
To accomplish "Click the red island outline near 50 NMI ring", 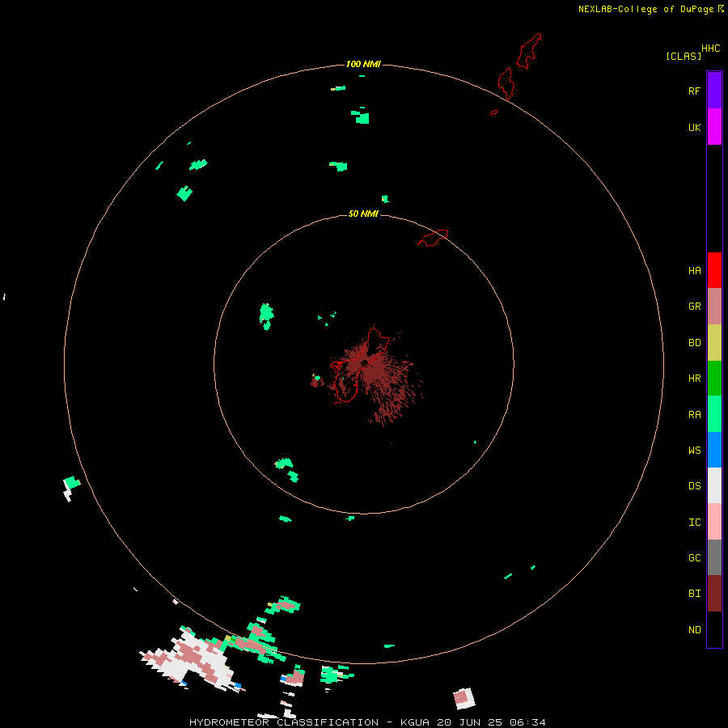I will pyautogui.click(x=434, y=238).
